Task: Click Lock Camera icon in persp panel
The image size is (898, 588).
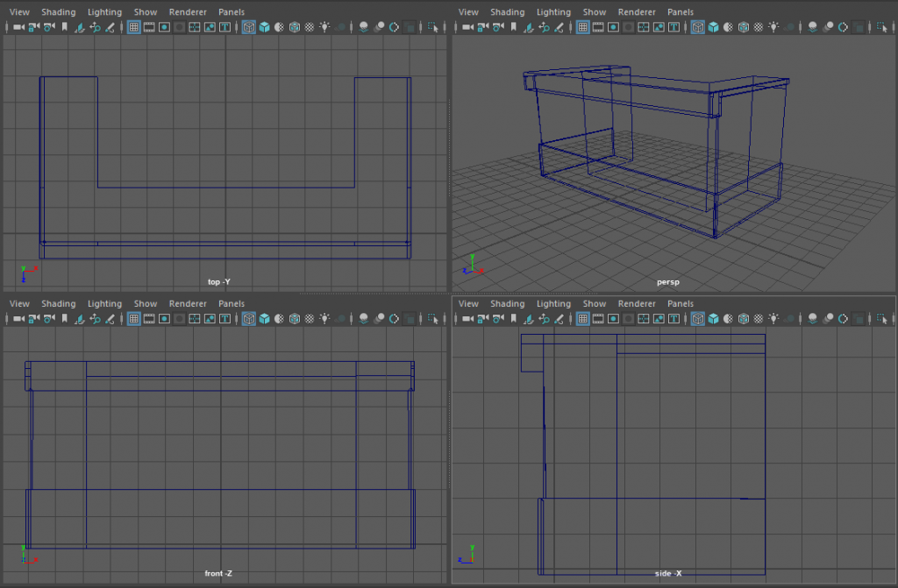Action: click(481, 27)
